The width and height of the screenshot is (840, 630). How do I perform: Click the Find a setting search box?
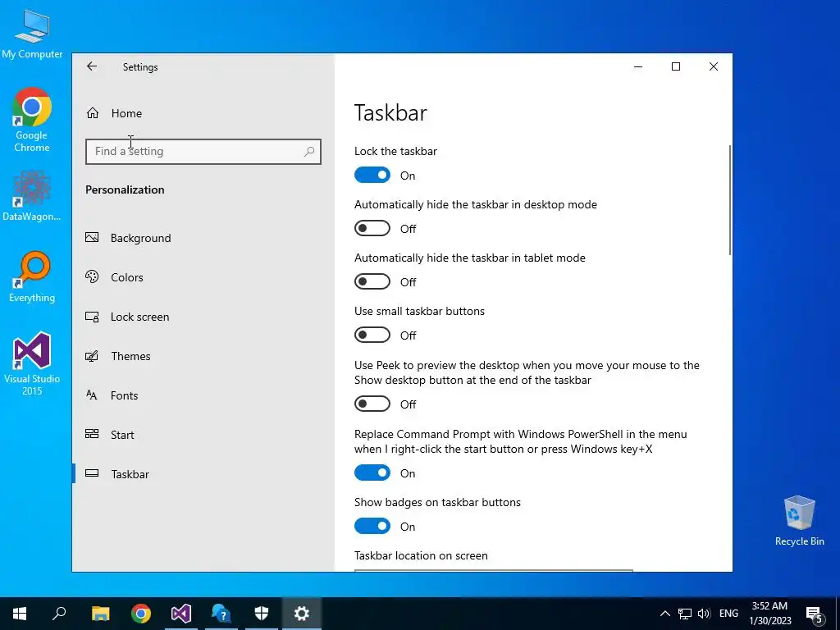point(203,152)
